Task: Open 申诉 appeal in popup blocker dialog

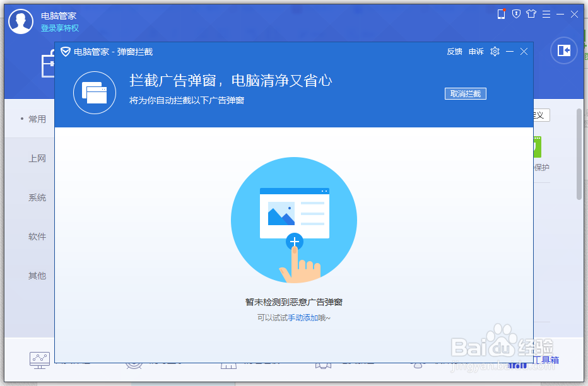Action: [x=476, y=52]
